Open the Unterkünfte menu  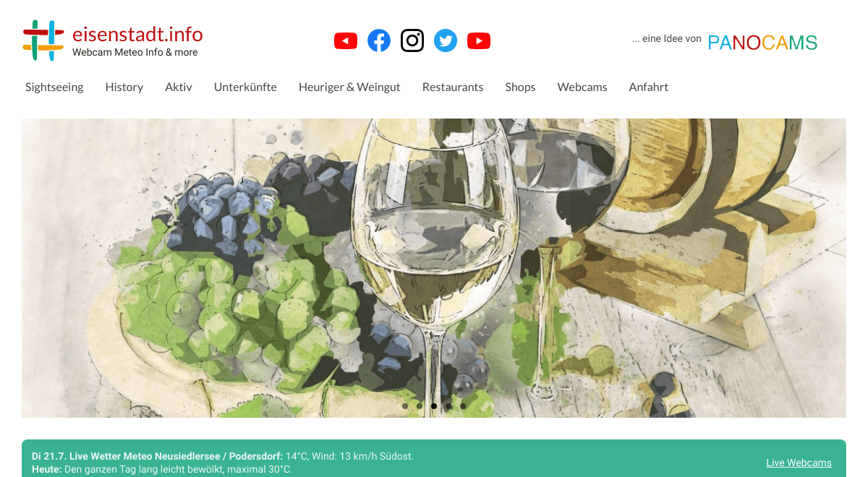[245, 87]
